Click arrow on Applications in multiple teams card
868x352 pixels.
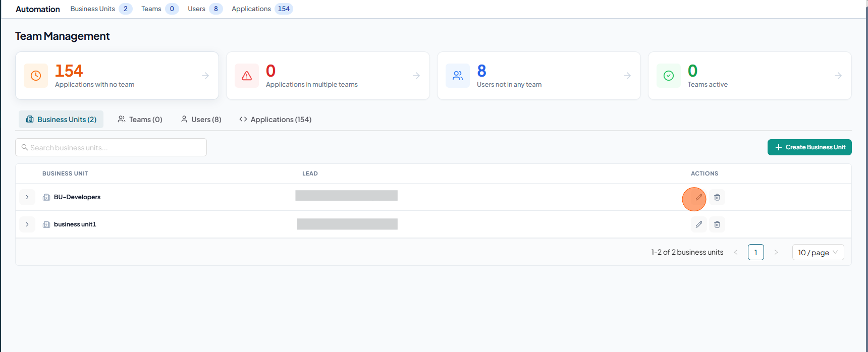[x=416, y=76]
